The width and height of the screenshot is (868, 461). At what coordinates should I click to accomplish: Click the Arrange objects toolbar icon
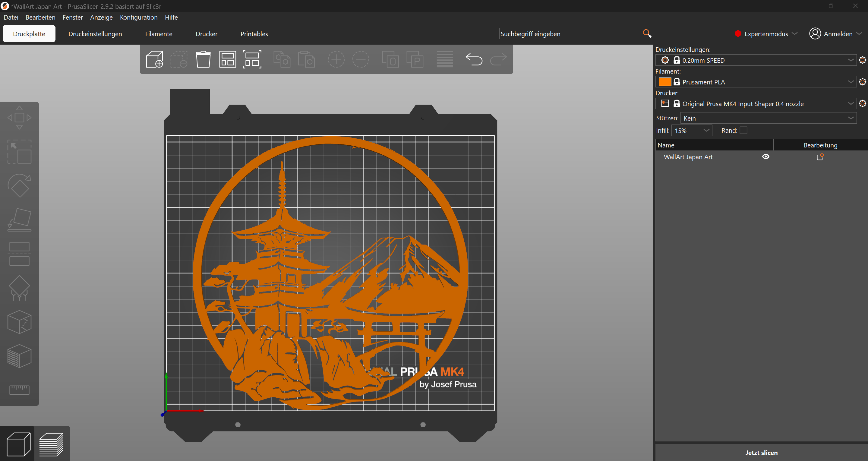(x=227, y=59)
